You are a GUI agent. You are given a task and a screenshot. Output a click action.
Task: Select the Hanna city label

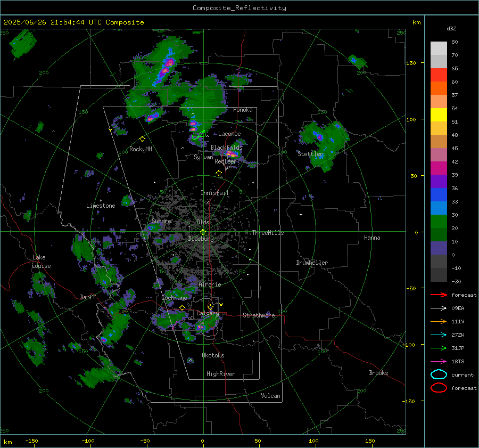tap(372, 238)
